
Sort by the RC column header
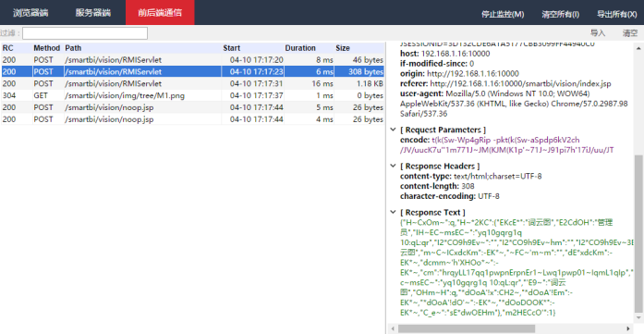17,48
